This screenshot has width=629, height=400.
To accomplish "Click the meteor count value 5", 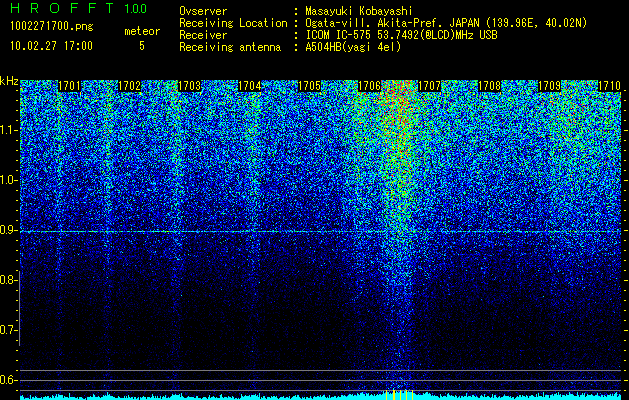I will click(142, 46).
